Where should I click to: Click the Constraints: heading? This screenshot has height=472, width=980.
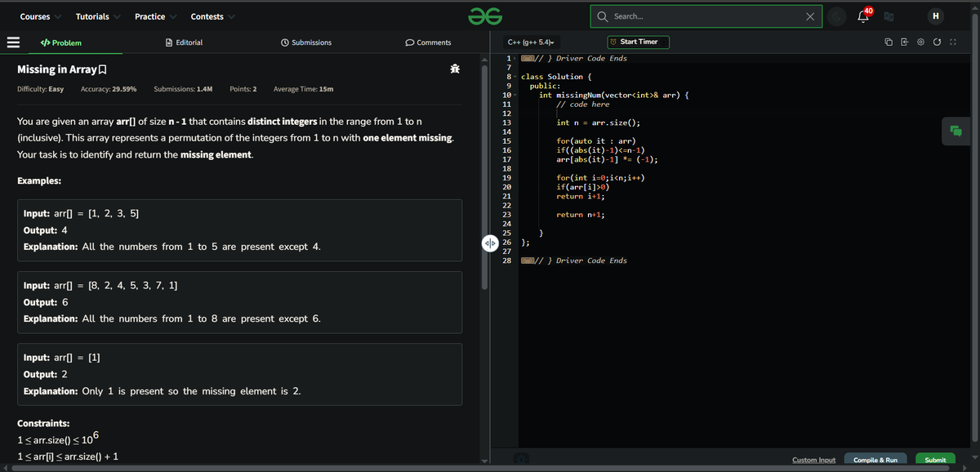pos(43,424)
